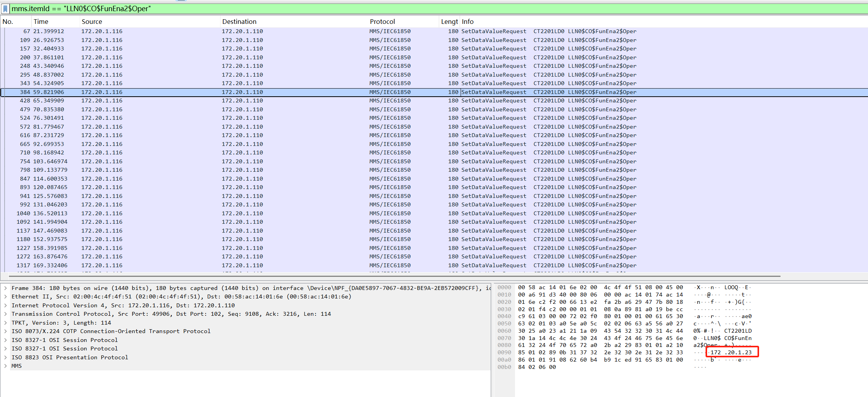Click the ASCII text 'CT2201LD' in hex pane
The image size is (868, 397).
point(738,331)
